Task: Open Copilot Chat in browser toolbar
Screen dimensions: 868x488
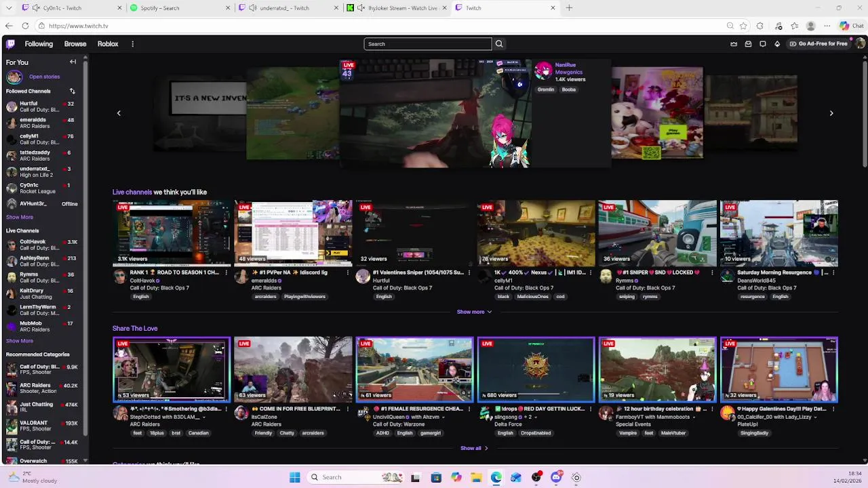Action: point(852,26)
